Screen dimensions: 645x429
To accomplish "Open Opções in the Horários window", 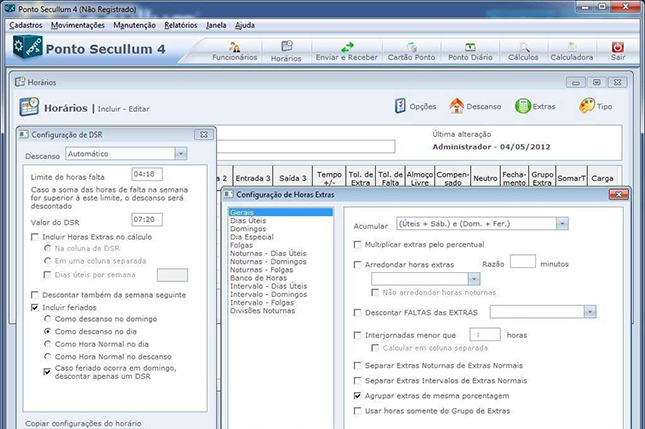I will [415, 106].
